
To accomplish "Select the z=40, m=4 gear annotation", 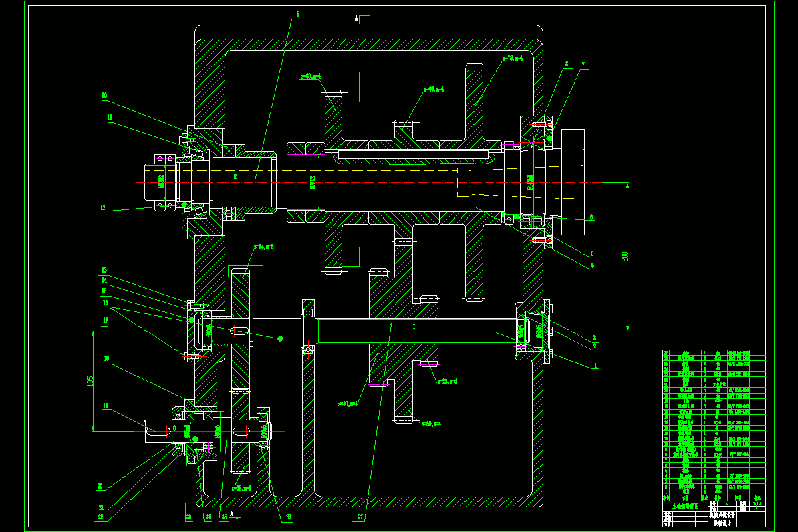I will (x=348, y=403).
